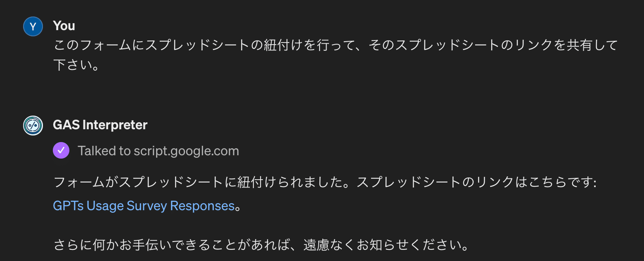644x261 pixels.
Task: Open the GPTs Usage Survey Responses link
Action: coord(144,206)
